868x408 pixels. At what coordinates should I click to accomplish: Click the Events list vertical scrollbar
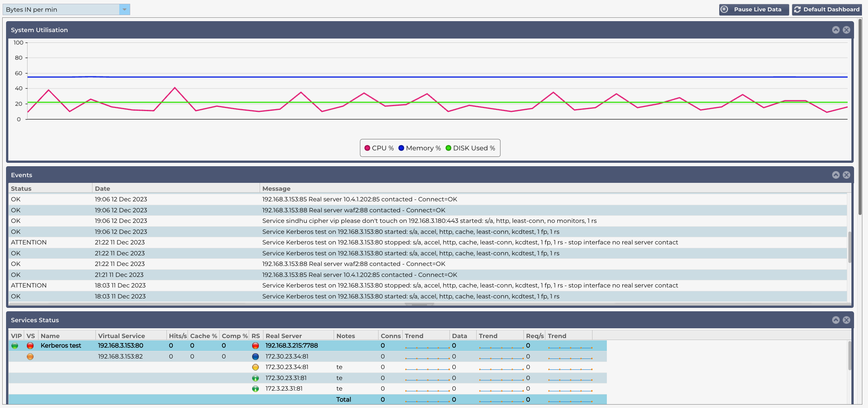pyautogui.click(x=850, y=247)
